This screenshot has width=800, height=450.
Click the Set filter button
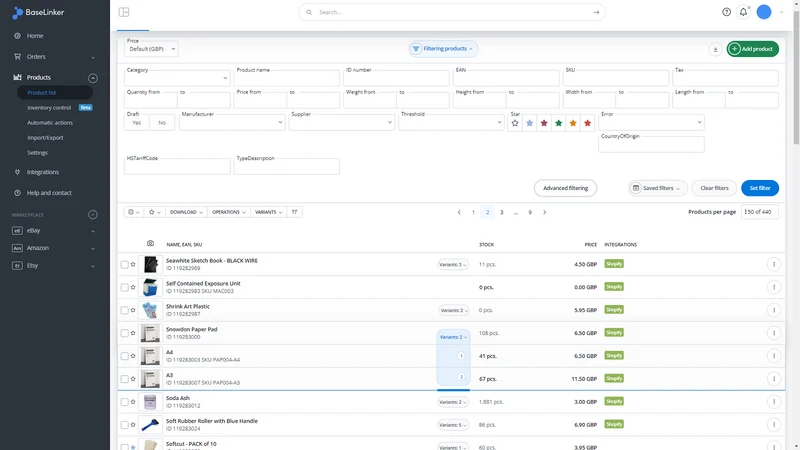pos(760,188)
